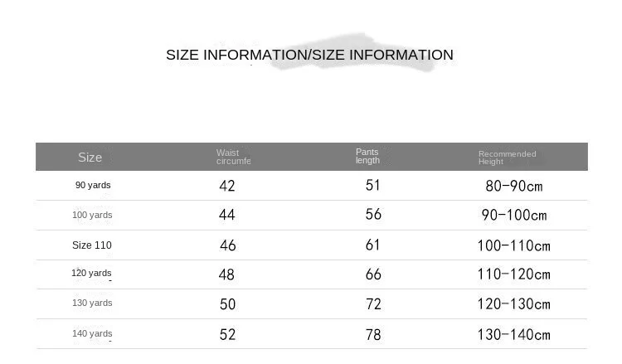Select pants length value 78
This screenshot has width=622, height=364.
tap(373, 334)
